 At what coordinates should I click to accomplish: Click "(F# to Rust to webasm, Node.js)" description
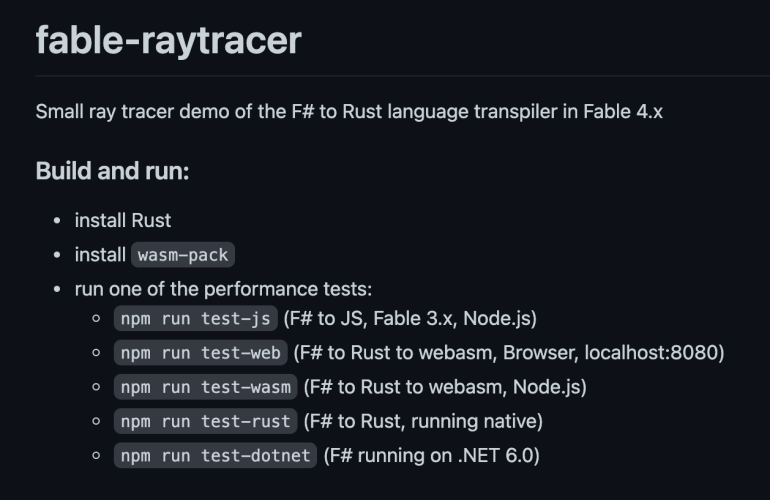click(x=445, y=386)
